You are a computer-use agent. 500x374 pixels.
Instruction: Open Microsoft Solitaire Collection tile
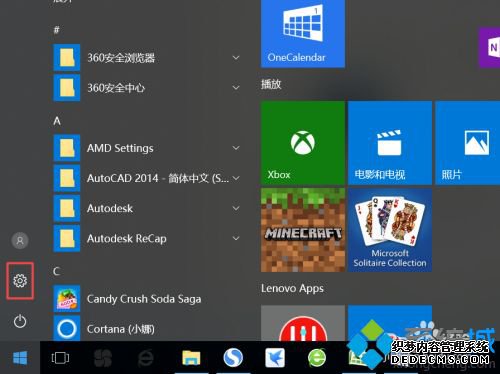point(390,230)
